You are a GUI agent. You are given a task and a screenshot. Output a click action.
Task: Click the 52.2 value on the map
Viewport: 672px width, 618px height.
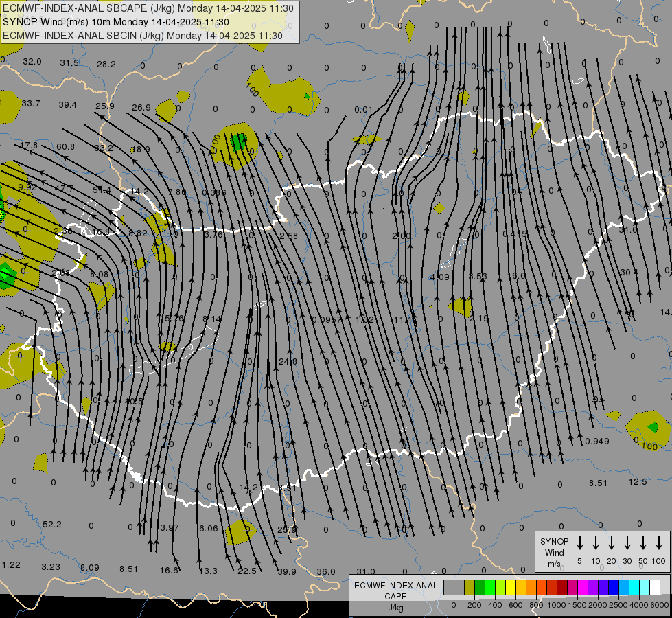52,525
